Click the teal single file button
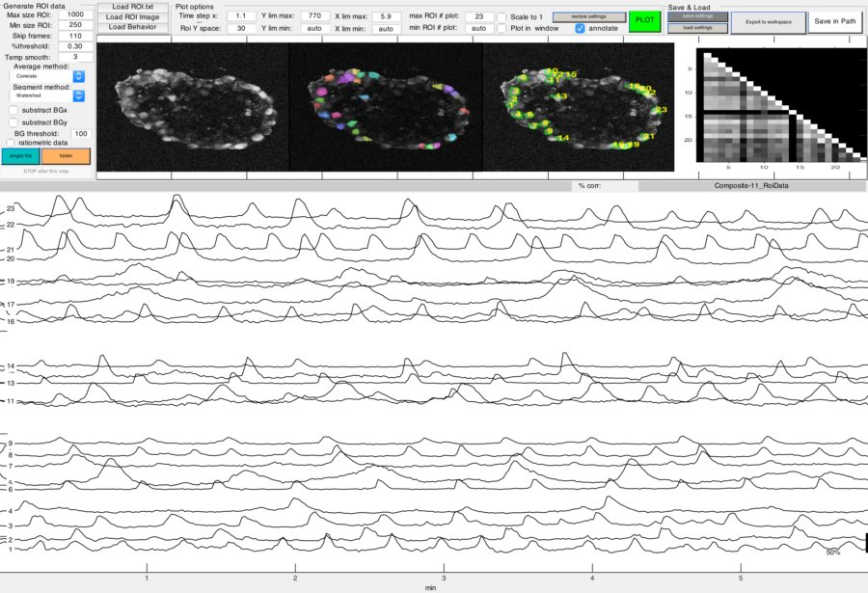The width and height of the screenshot is (868, 593). coord(20,156)
